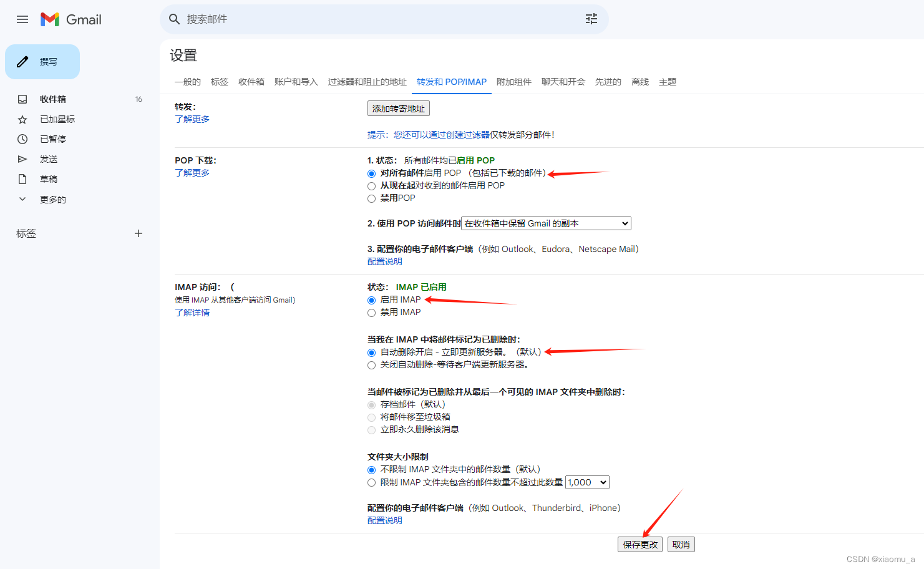Select POP for all mail radio

point(372,173)
